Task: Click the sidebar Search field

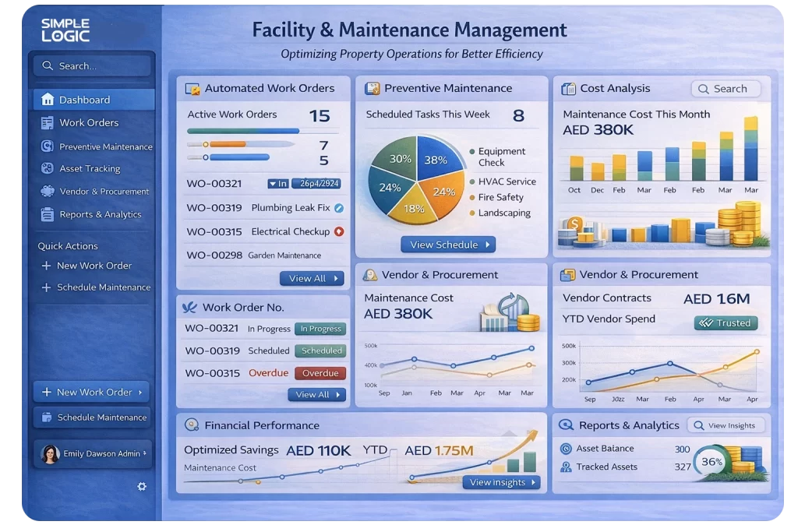Action: coord(92,66)
